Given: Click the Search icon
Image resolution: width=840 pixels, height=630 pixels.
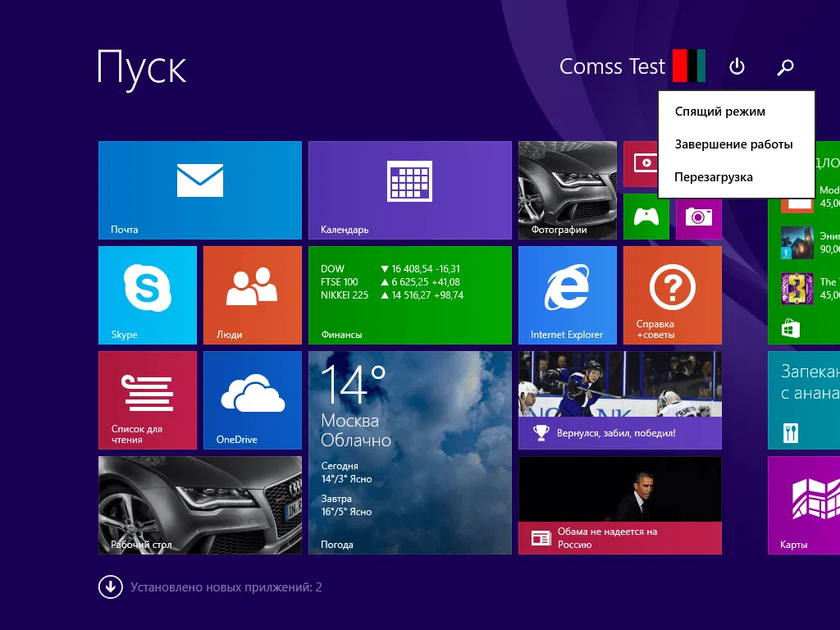Looking at the screenshot, I should coord(784,67).
